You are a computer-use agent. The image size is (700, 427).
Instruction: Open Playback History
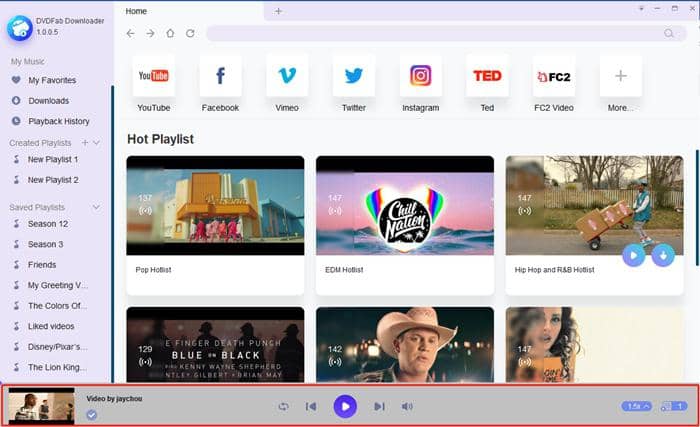(58, 121)
